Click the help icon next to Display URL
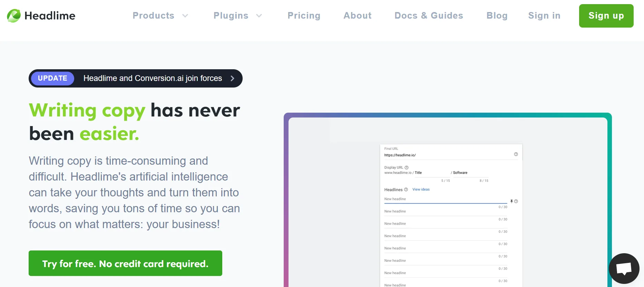 (x=407, y=167)
